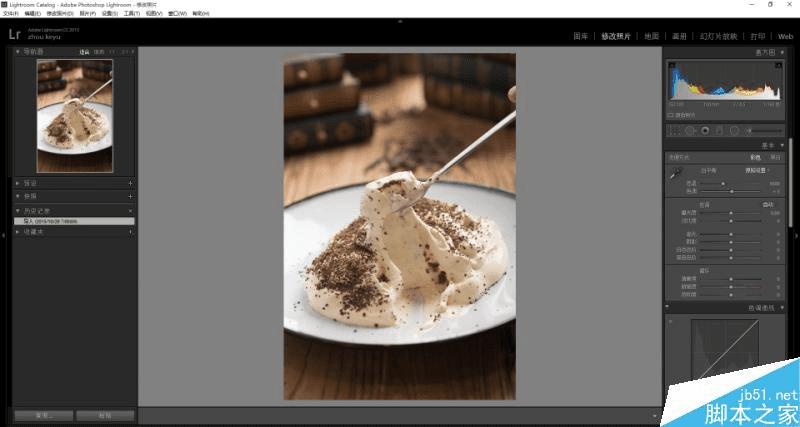Switch to the 打印 Print module
Viewport: 800px width, 427px height.
(758, 36)
